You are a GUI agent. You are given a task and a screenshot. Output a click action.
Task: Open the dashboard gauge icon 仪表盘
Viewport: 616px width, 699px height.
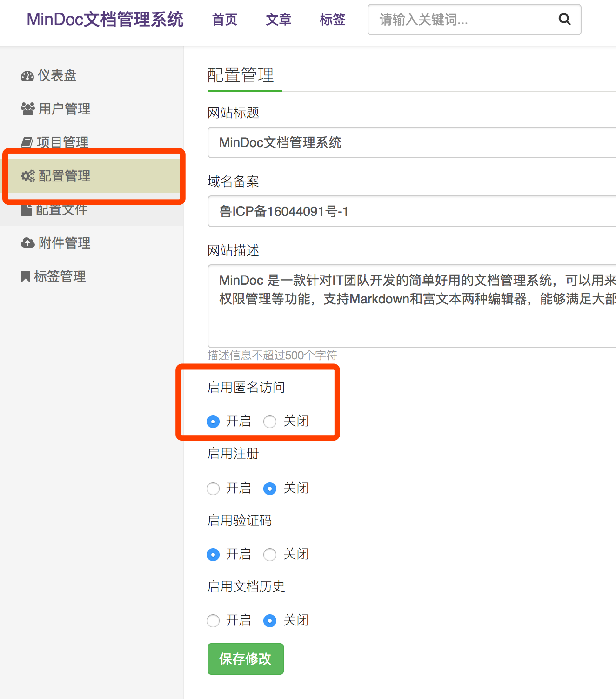coord(27,76)
